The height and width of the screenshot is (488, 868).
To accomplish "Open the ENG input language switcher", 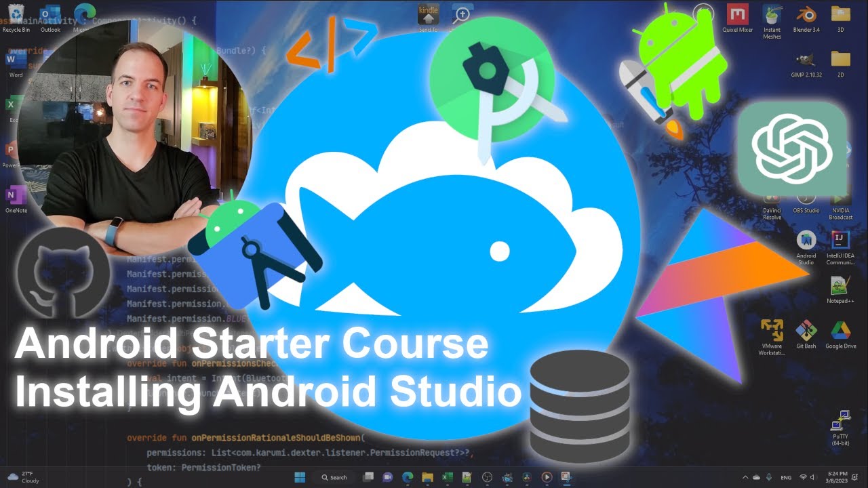I will (x=786, y=477).
